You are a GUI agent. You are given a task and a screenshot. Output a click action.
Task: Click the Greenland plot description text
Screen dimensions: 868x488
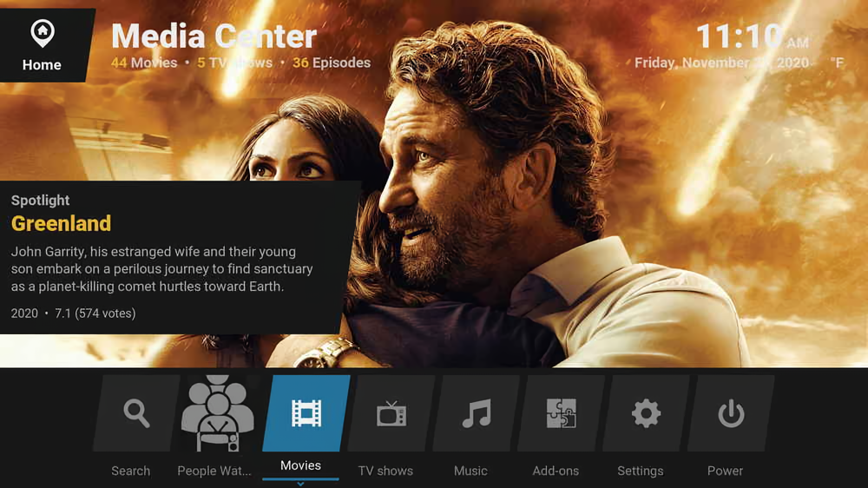tap(162, 269)
